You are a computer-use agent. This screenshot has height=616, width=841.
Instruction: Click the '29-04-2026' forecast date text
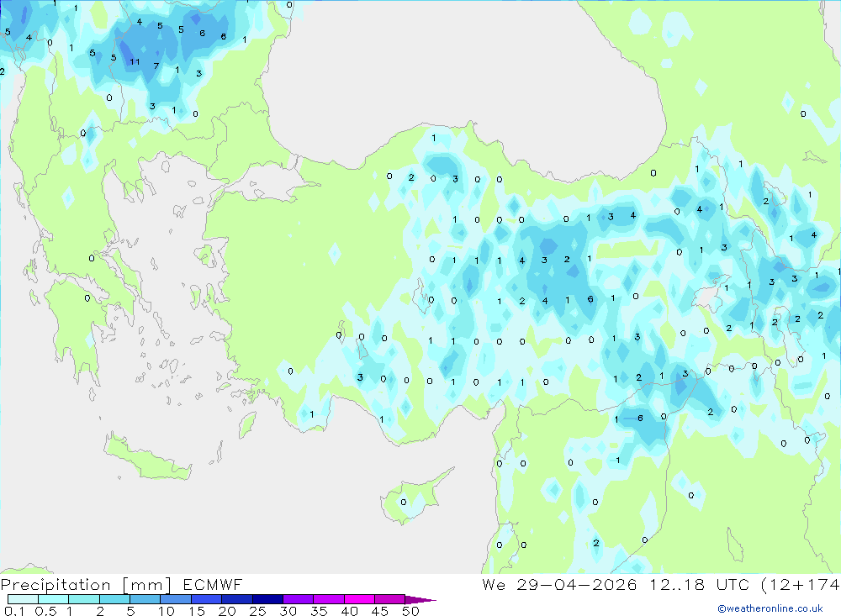577,584
